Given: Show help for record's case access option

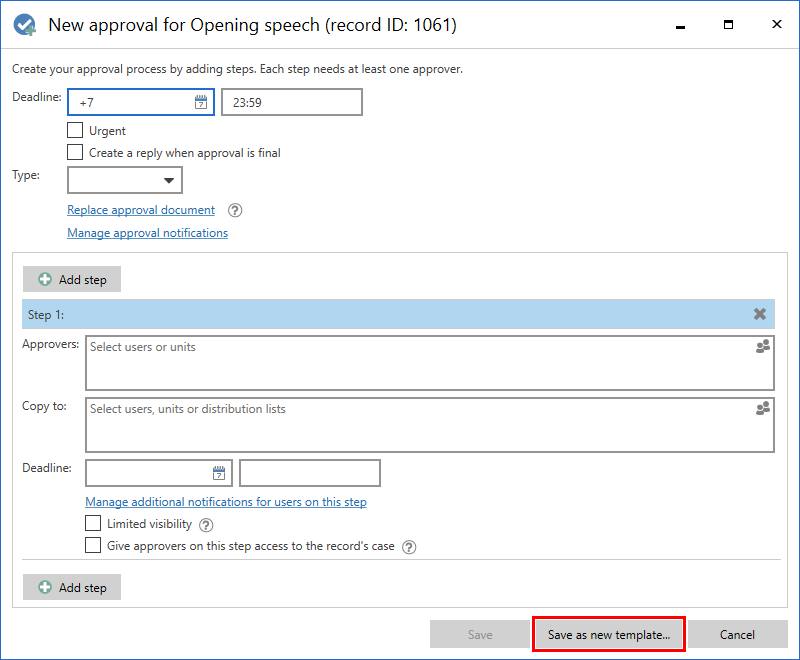Looking at the screenshot, I should pyautogui.click(x=409, y=547).
